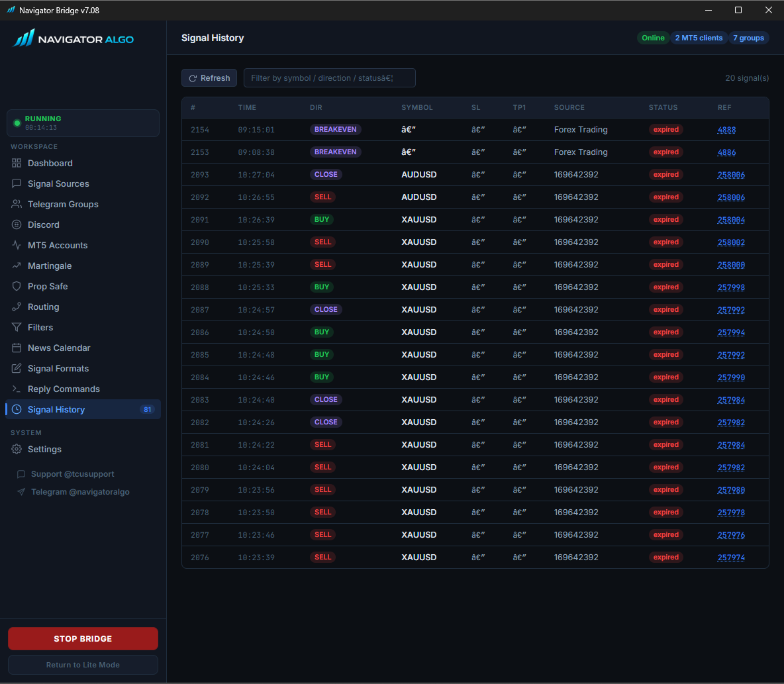Click the Navigator Algo logo
The image size is (784, 684).
pos(73,38)
